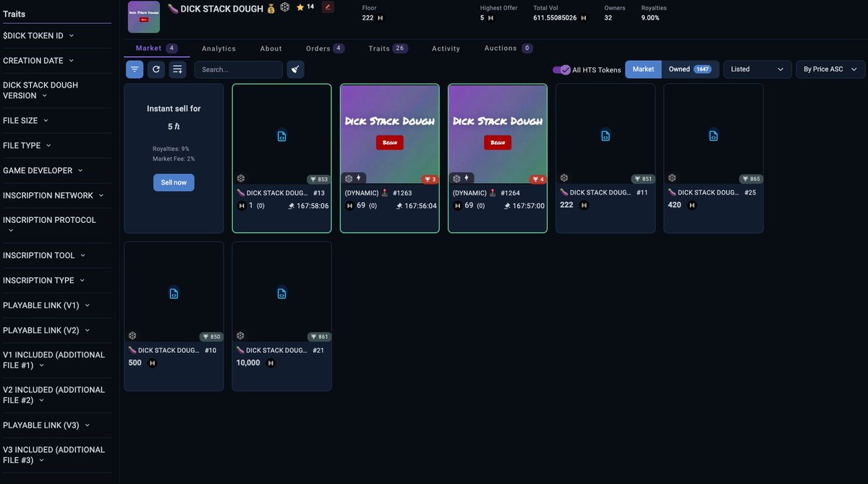Click the file code icon on card #21
The image size is (868, 484).
[x=282, y=294]
